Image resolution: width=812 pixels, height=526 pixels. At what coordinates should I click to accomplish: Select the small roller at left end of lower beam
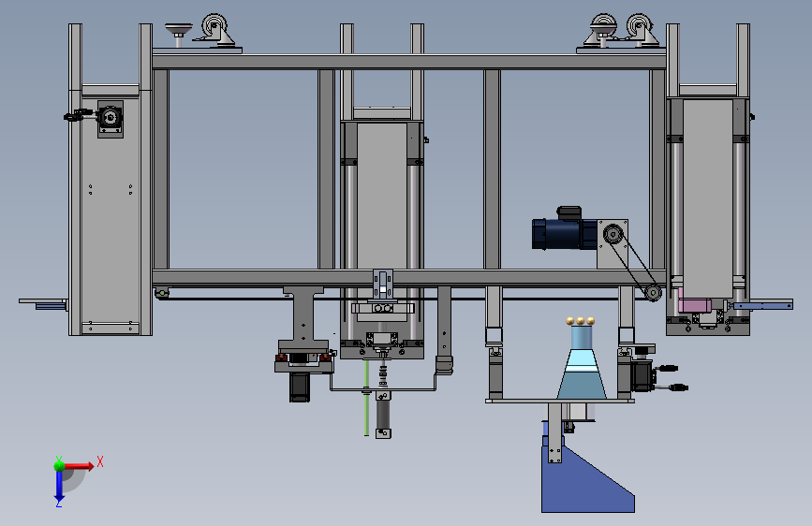click(162, 294)
